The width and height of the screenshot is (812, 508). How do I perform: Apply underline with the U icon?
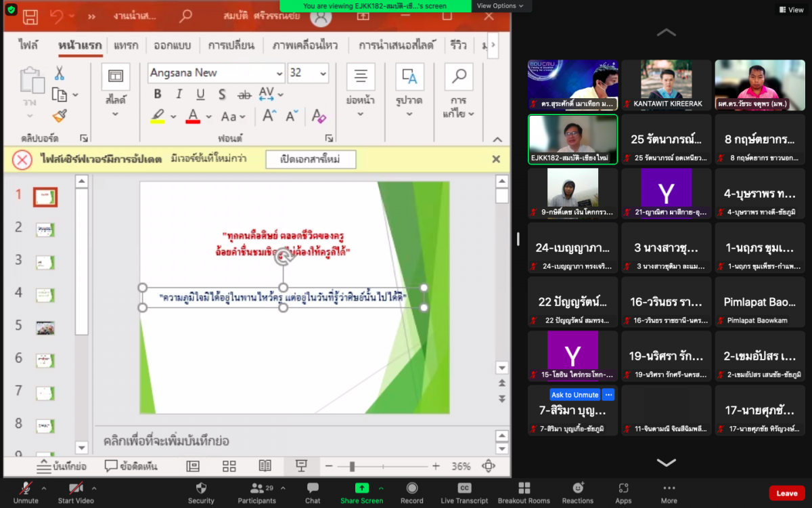tap(200, 94)
